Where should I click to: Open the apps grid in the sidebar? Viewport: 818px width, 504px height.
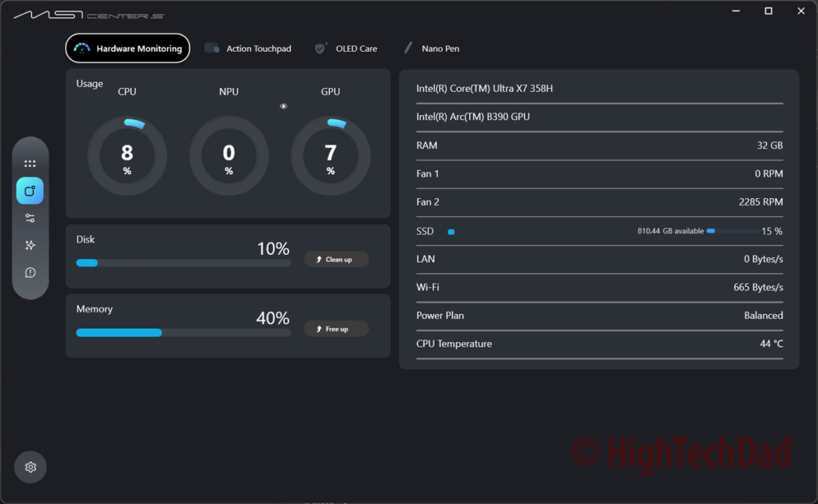30,164
